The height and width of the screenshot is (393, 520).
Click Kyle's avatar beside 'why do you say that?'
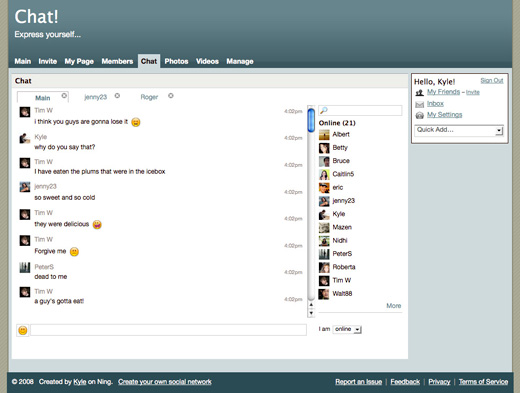[x=25, y=138]
